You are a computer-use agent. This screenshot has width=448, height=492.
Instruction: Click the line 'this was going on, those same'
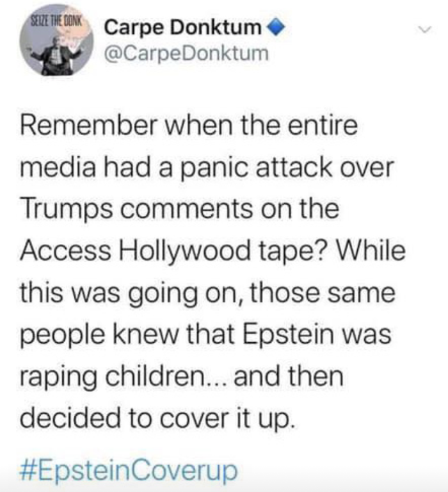[x=208, y=293]
